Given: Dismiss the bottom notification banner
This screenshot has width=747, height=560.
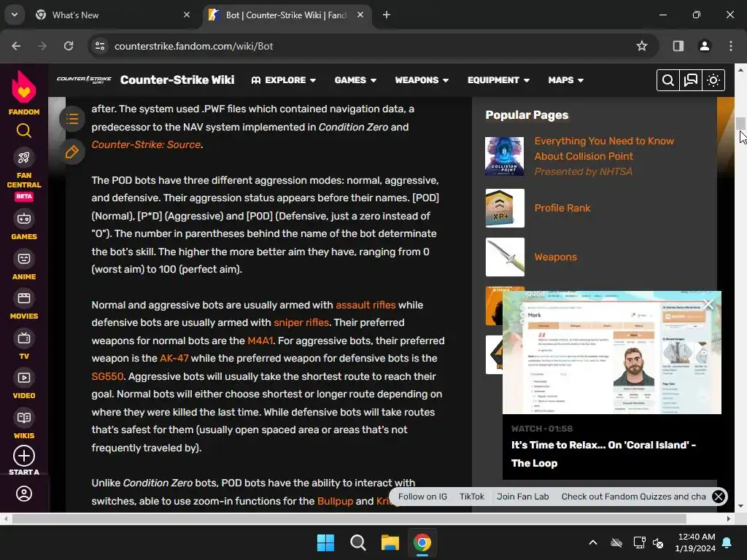Looking at the screenshot, I should [x=719, y=497].
